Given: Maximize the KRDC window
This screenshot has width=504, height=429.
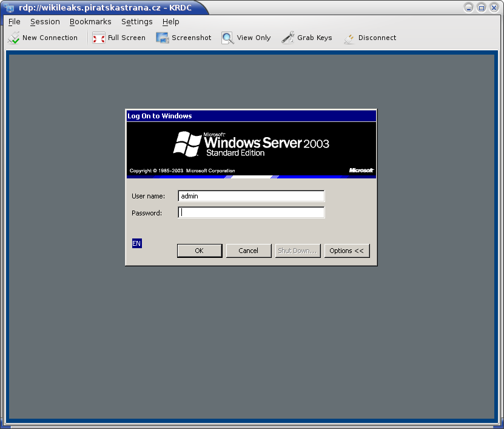Looking at the screenshot, I should tap(481, 7).
